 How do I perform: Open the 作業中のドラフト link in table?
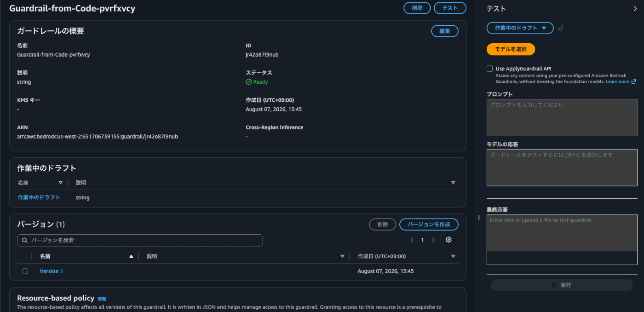coord(39,197)
